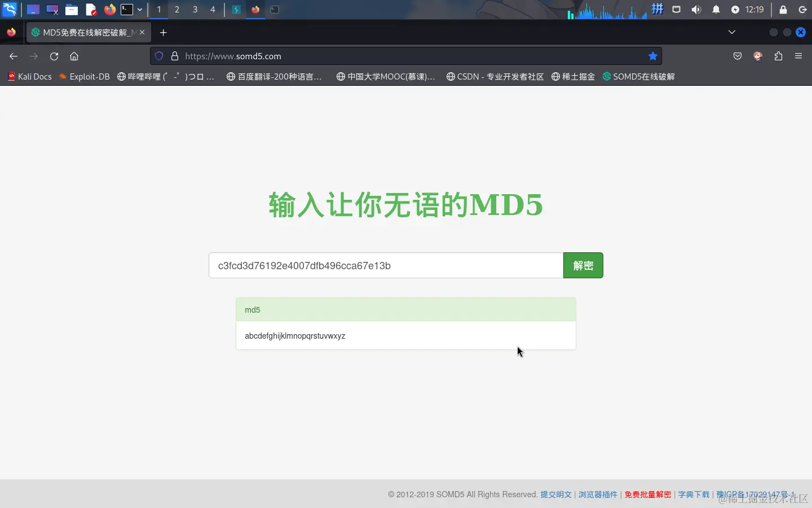
Task: Open a new browser tab
Action: point(164,33)
